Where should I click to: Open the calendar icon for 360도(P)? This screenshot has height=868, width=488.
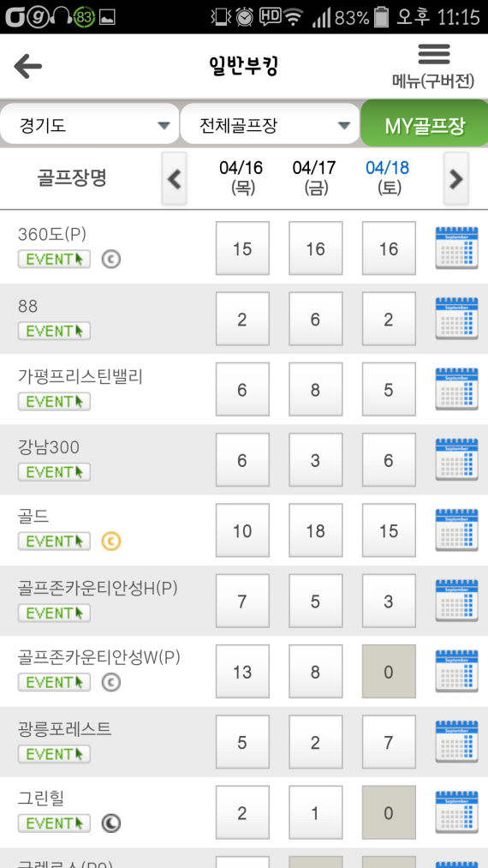pos(456,248)
